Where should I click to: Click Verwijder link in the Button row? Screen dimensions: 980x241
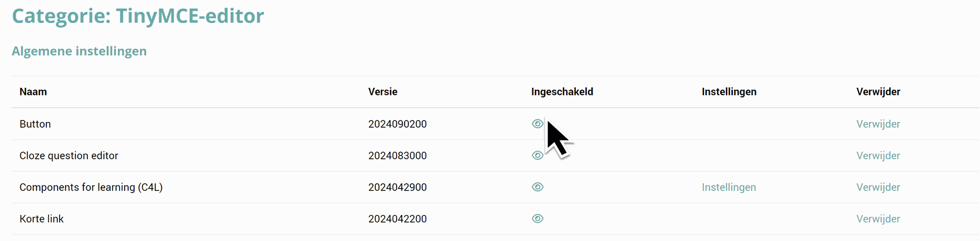[878, 124]
